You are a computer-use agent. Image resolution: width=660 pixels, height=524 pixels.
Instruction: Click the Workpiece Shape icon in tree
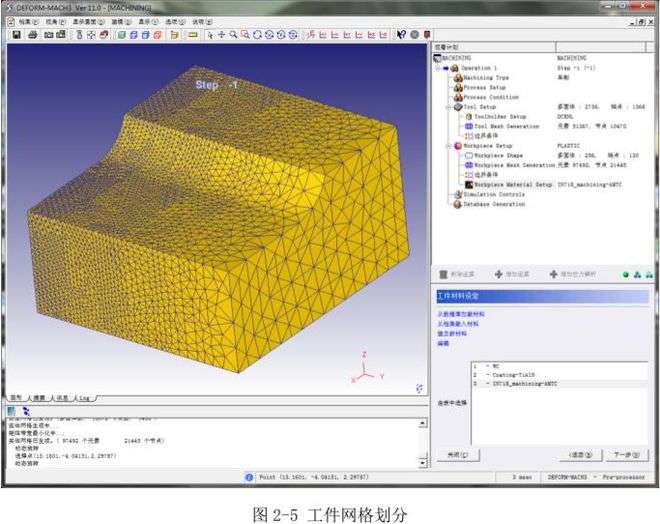tap(467, 155)
